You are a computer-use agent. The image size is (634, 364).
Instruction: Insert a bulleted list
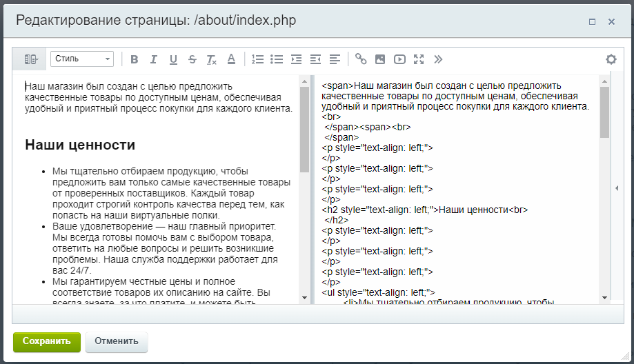[277, 59]
